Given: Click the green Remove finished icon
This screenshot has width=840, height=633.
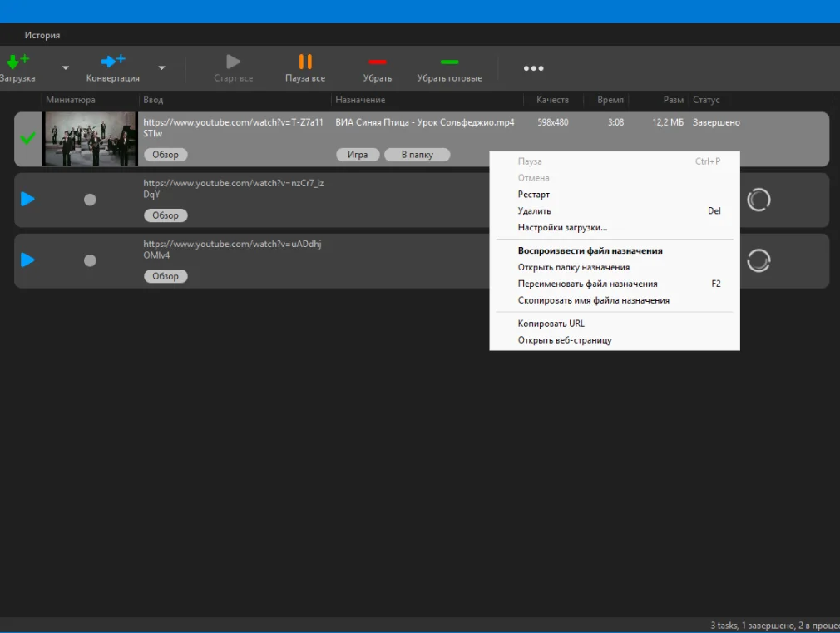Looking at the screenshot, I should 449,62.
